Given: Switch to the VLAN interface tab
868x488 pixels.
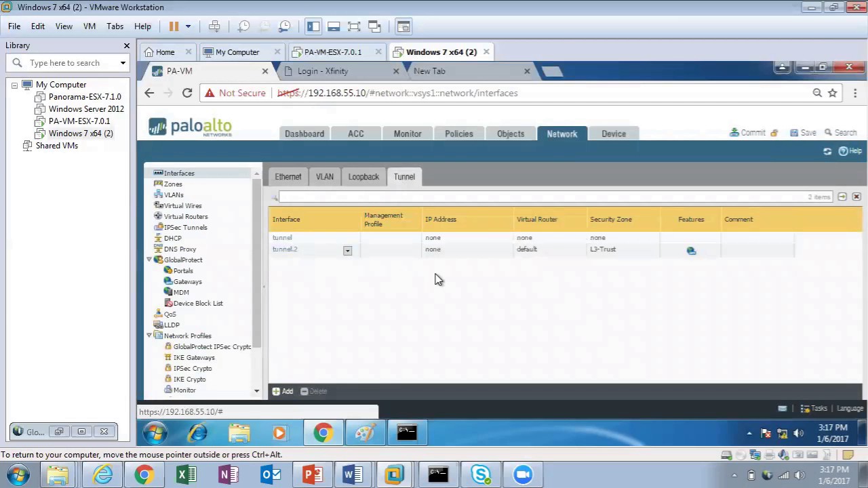Looking at the screenshot, I should tap(325, 177).
